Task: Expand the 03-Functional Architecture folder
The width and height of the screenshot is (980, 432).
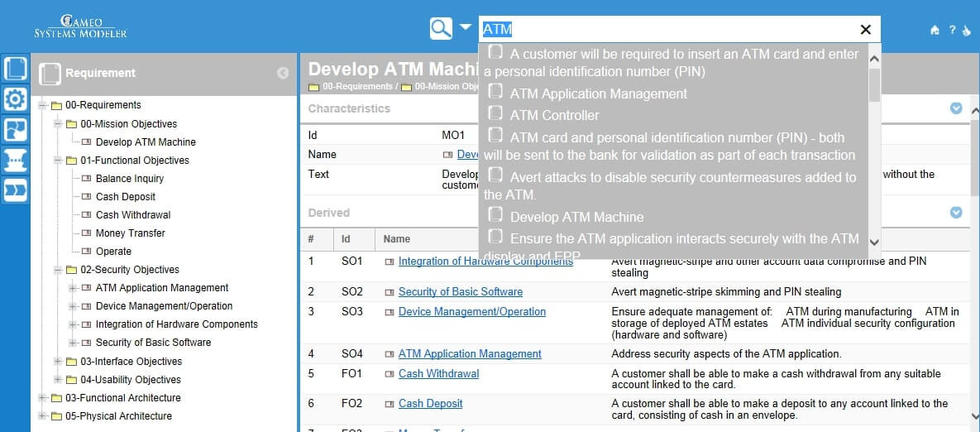Action: (42, 397)
